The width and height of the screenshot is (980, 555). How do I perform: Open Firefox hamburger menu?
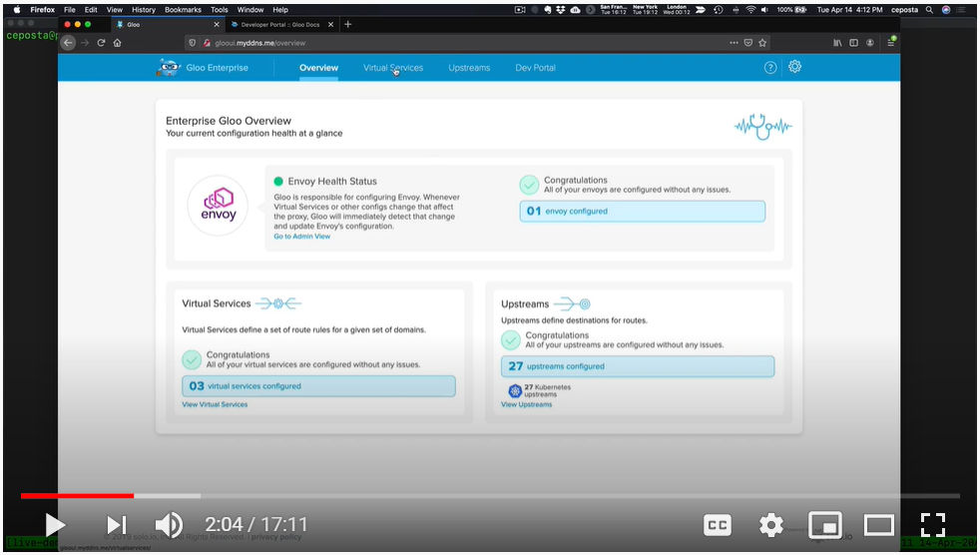[x=890, y=43]
